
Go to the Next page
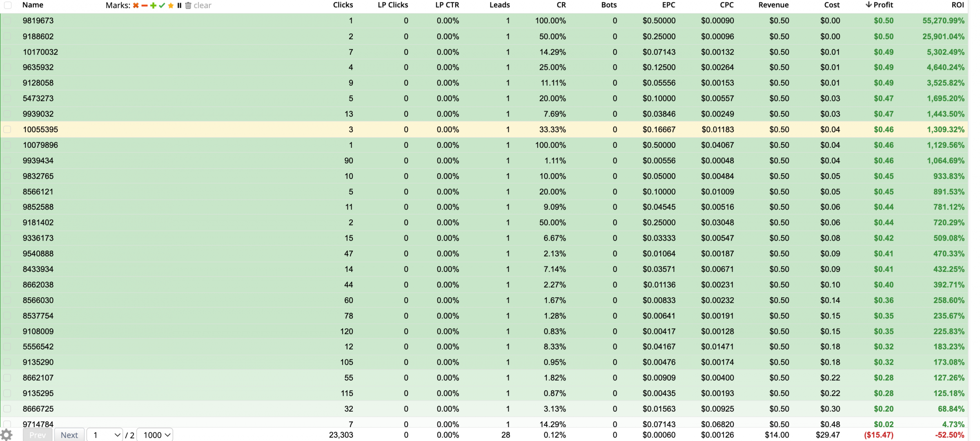[69, 435]
